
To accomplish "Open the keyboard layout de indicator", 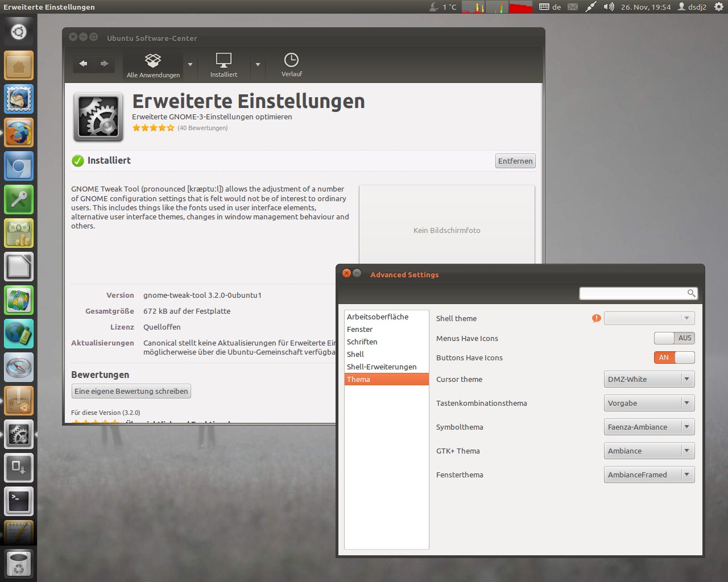I will pos(550,7).
